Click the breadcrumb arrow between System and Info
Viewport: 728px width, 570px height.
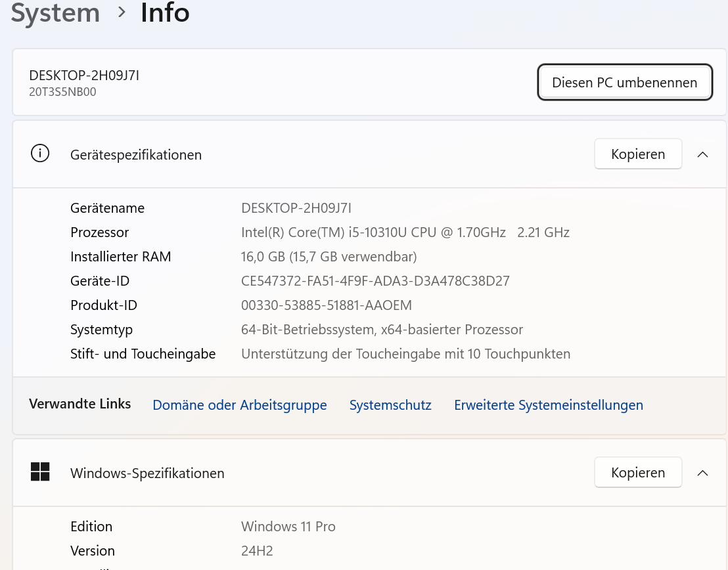(x=121, y=12)
